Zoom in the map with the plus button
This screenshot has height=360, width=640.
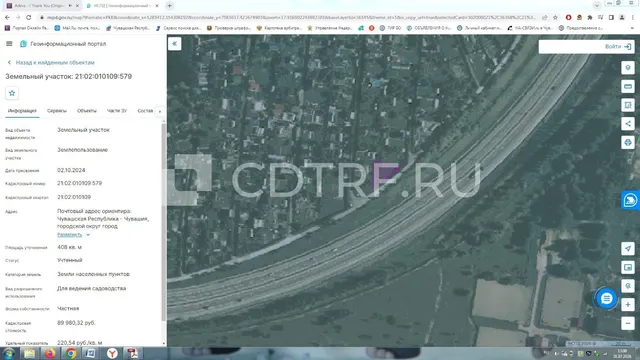[x=628, y=304]
